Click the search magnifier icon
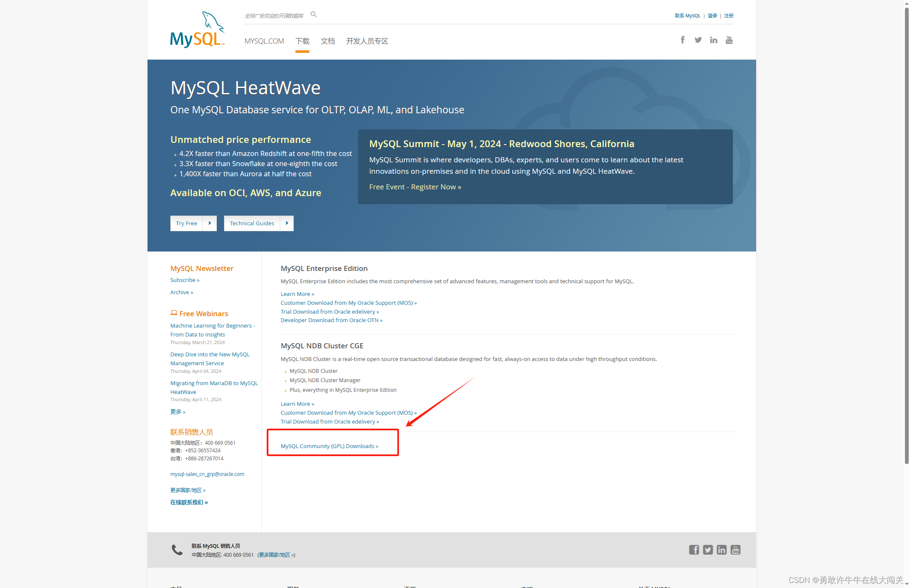The image size is (910, 588). tap(314, 14)
